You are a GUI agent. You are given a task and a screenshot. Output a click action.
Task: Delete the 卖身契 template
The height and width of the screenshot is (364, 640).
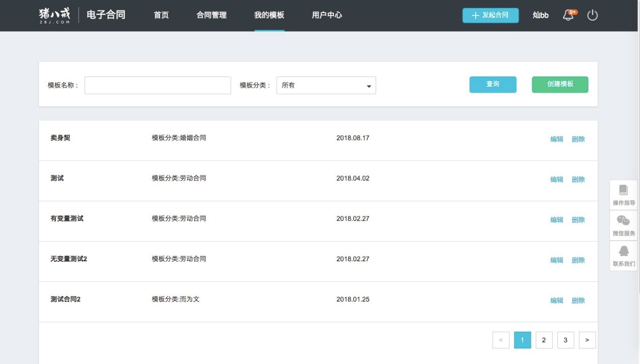point(578,139)
